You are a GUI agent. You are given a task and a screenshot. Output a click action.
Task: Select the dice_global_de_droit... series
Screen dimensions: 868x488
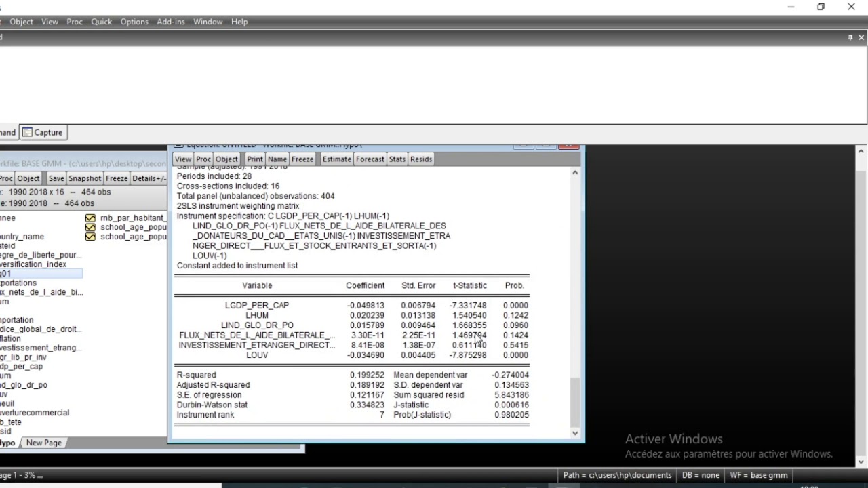coord(41,329)
